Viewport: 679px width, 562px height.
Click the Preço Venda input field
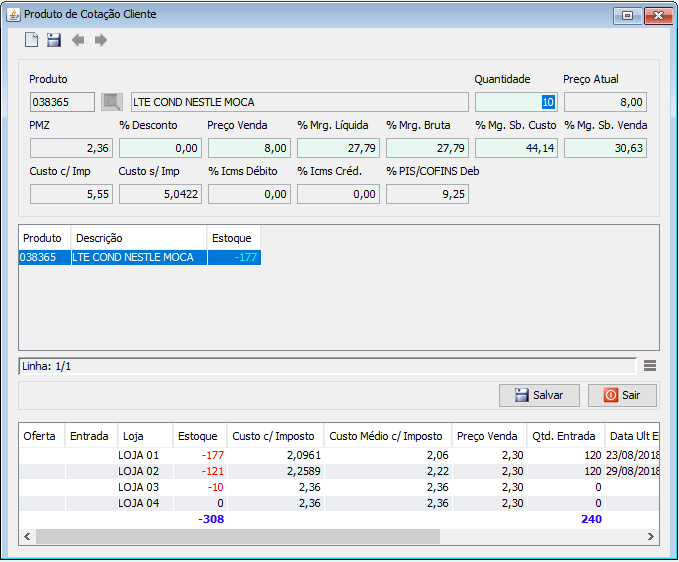pyautogui.click(x=249, y=148)
